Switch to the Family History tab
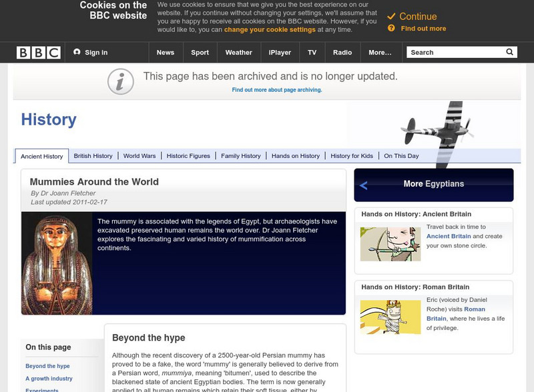534x392 pixels. [241, 156]
